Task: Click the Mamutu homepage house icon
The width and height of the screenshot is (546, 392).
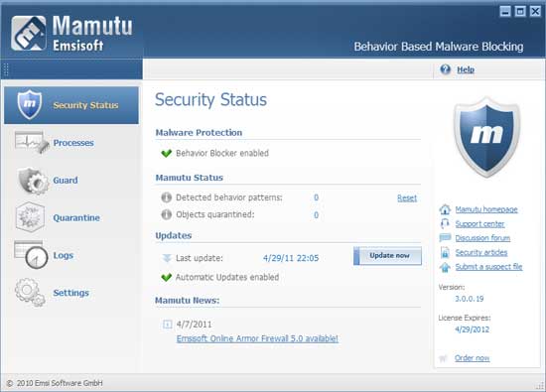Action: click(445, 209)
